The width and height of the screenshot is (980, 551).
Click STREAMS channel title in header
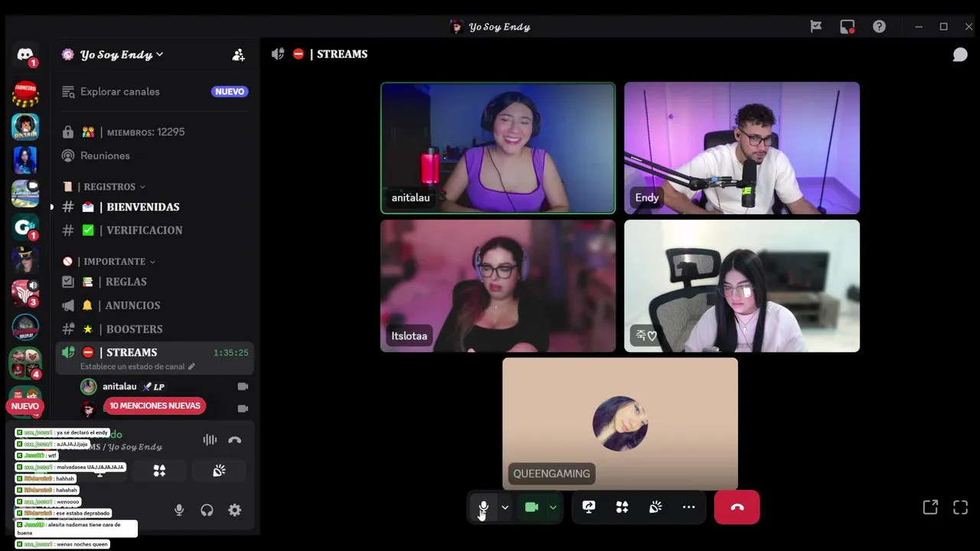click(341, 54)
